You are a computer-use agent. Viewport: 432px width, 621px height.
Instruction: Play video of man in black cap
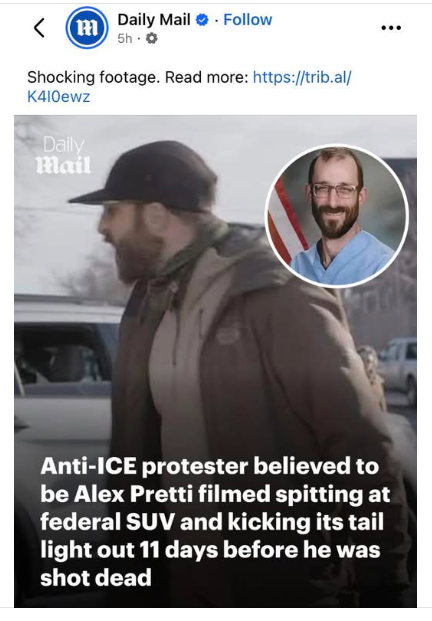click(215, 361)
